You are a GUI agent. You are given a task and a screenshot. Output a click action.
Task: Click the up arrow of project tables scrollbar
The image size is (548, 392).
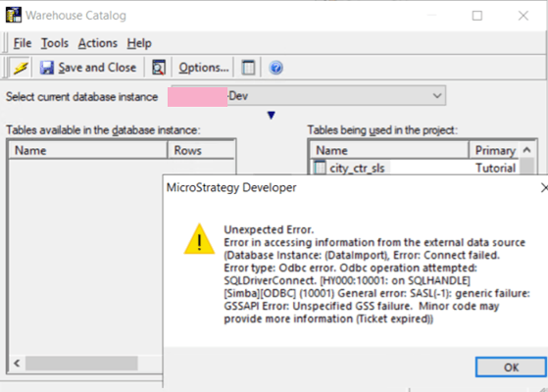pos(526,150)
